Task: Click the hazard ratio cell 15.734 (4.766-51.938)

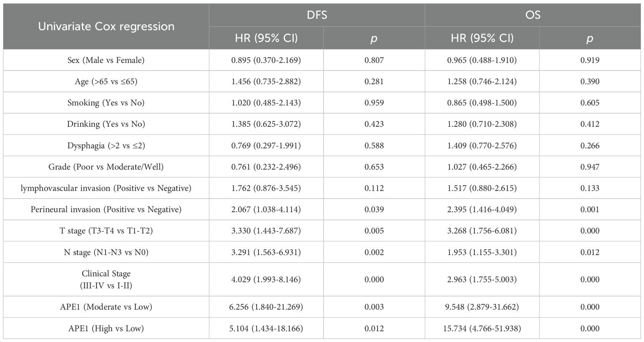Action: [x=482, y=328]
